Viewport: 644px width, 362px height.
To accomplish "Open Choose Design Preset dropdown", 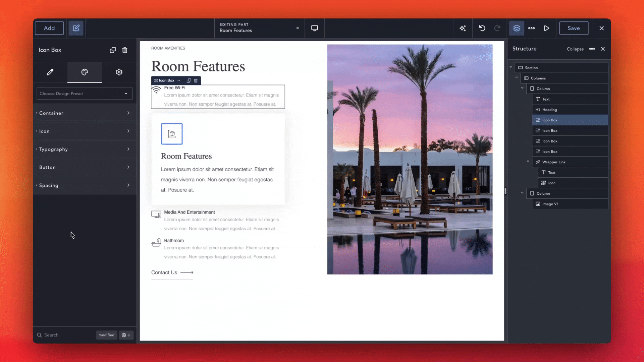I will 84,94.
